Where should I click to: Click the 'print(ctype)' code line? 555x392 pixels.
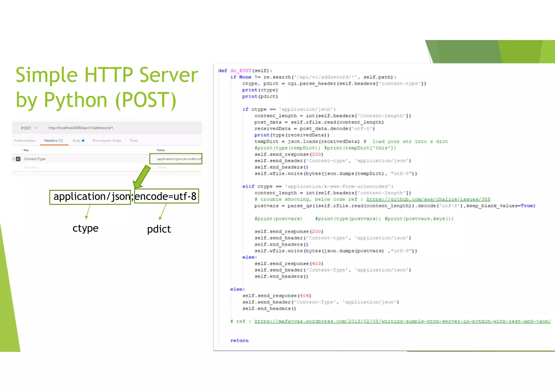point(260,90)
